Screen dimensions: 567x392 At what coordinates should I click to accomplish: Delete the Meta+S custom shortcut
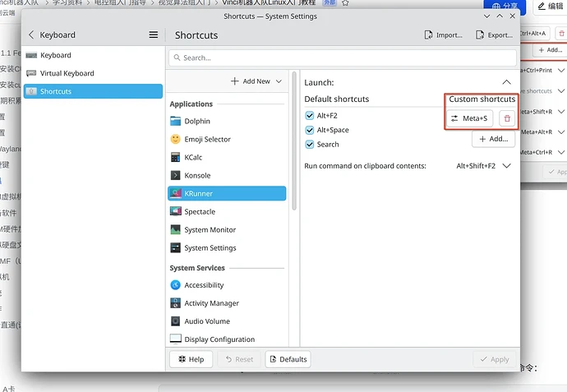point(507,119)
